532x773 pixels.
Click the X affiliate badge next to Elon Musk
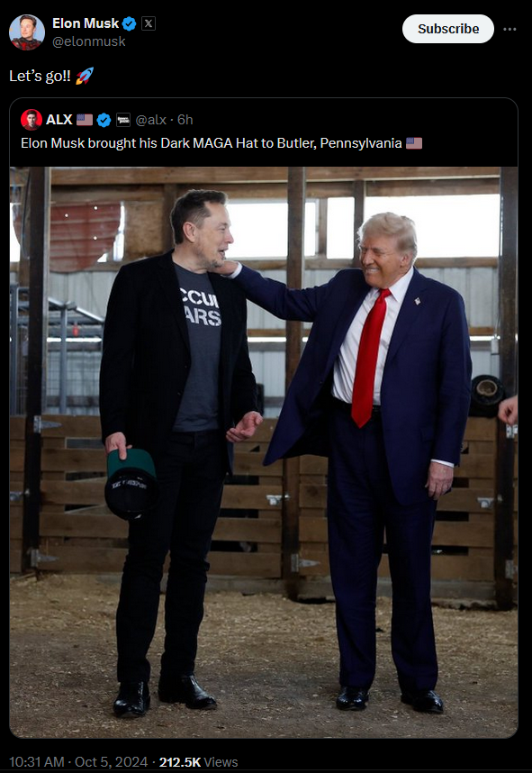point(149,23)
